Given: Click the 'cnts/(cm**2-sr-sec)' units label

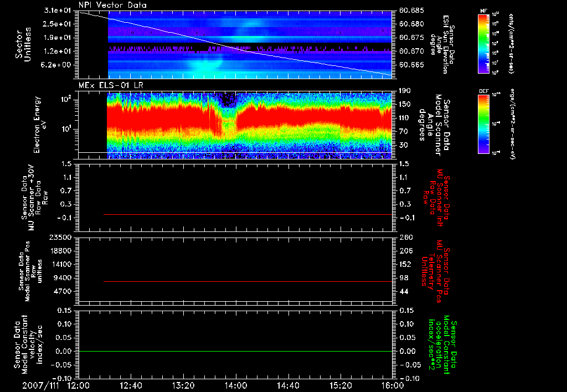Looking at the screenshot, I should tap(511, 44).
